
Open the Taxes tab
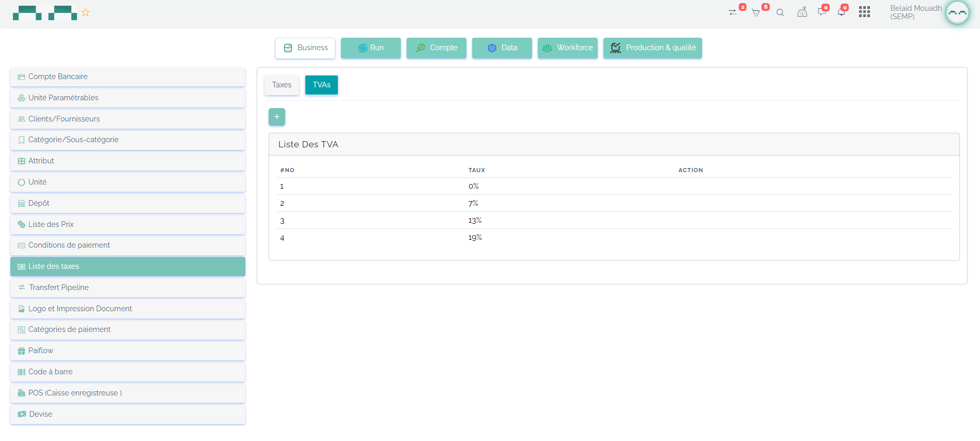(x=282, y=85)
